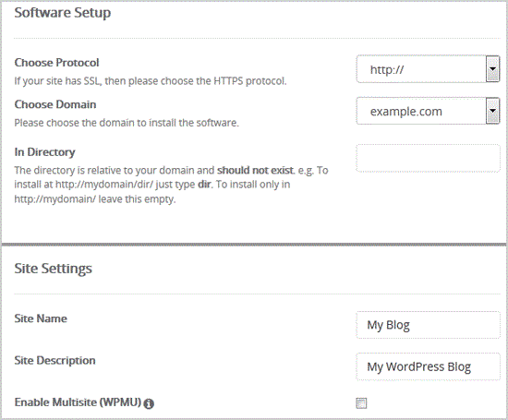Click the 'Please choose the domain' help text
The width and height of the screenshot is (508, 420).
127,123
